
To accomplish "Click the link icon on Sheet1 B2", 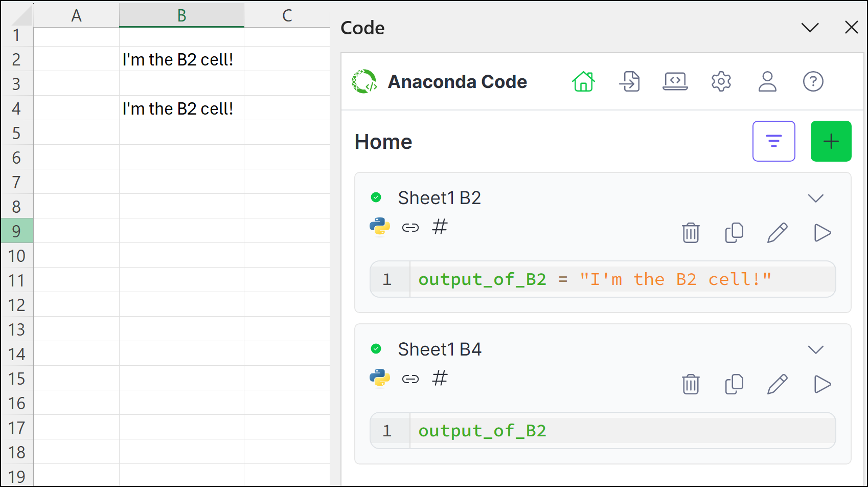I will [410, 228].
